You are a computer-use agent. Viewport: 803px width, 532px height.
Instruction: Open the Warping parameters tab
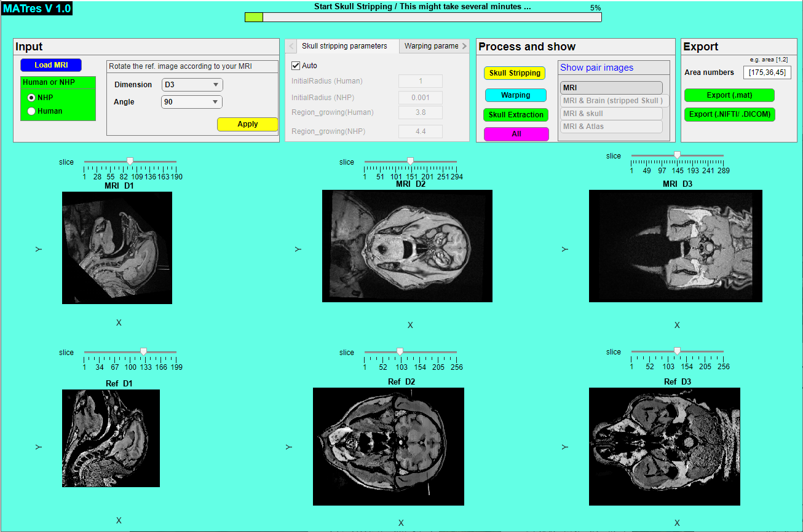[431, 46]
